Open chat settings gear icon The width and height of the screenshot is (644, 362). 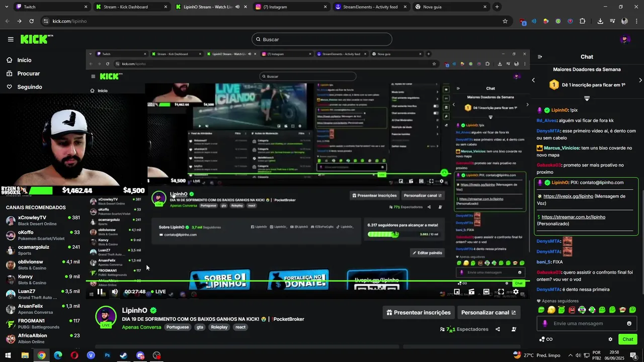coord(610,339)
